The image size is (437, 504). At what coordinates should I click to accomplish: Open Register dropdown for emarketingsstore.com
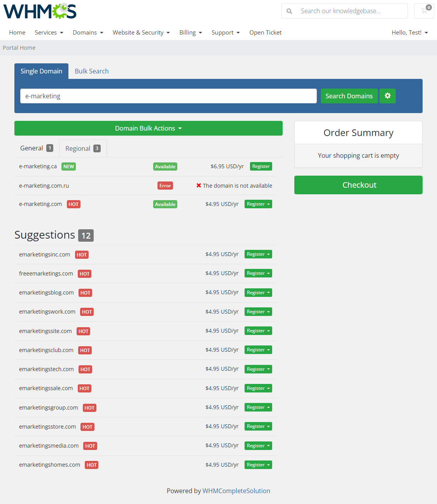pos(258,426)
